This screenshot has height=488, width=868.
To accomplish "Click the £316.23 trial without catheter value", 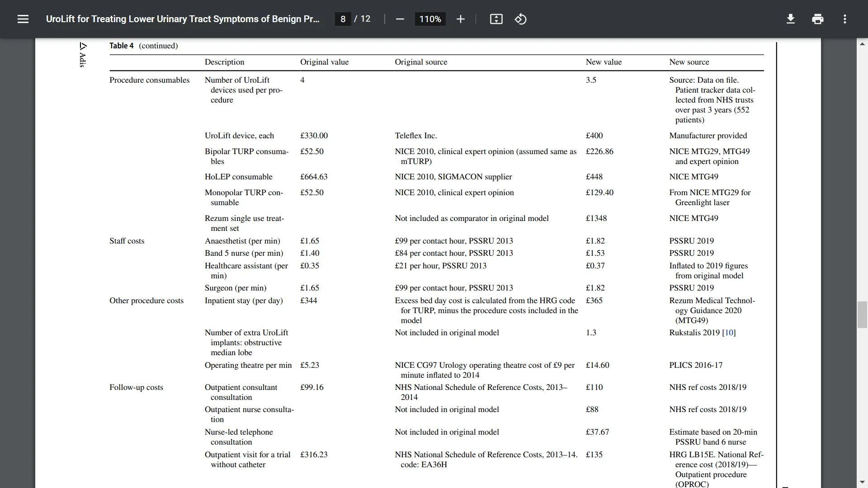I will coord(314,455).
